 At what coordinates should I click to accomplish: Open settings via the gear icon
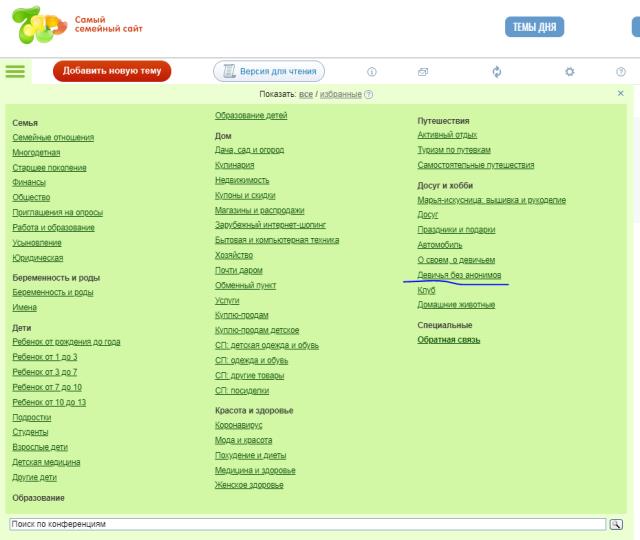(x=570, y=72)
